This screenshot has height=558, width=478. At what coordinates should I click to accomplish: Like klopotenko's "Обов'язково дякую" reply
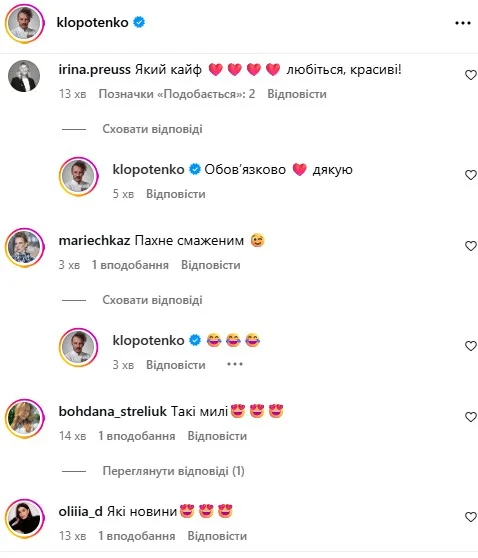coord(471,175)
